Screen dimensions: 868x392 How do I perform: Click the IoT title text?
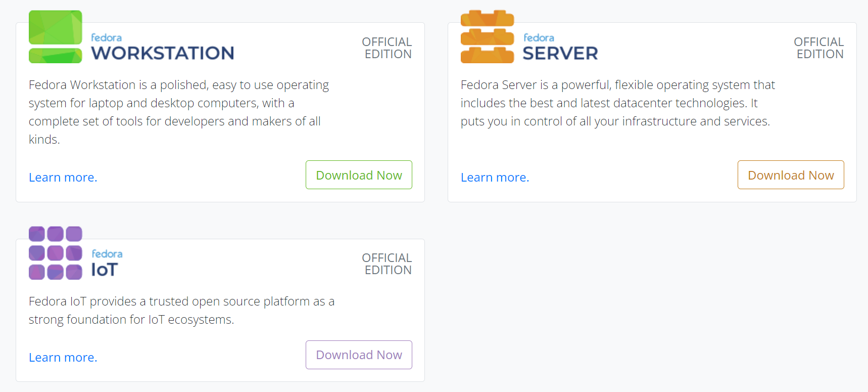click(105, 270)
